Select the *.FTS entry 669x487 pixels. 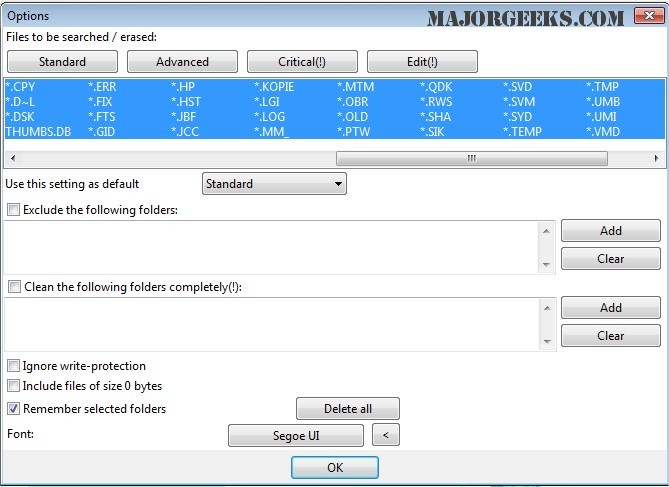pos(102,117)
